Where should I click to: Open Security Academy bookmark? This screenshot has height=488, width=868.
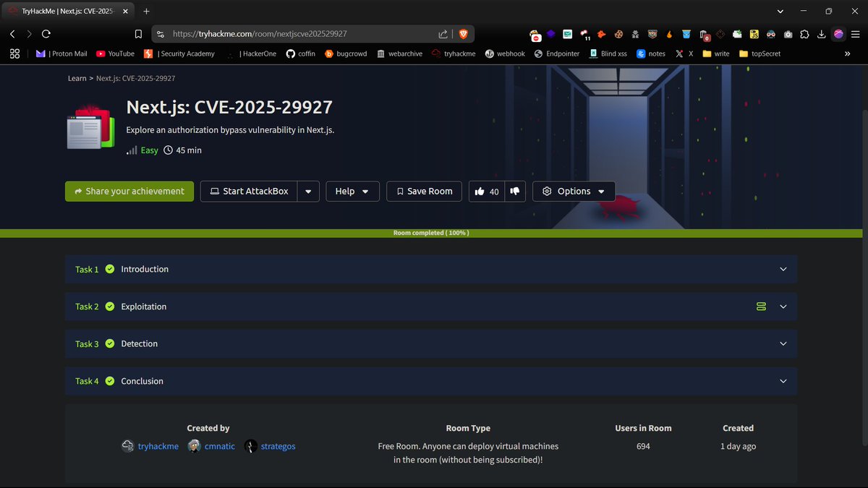click(x=179, y=53)
